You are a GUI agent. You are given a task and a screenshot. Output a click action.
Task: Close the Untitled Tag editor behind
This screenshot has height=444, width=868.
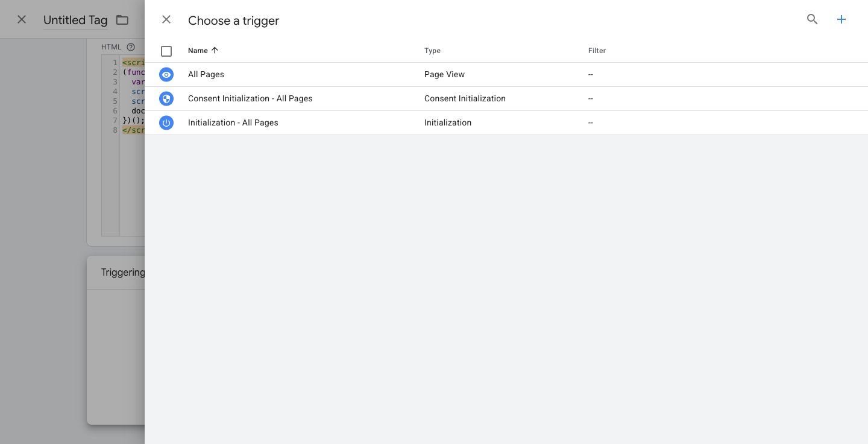[x=22, y=19]
